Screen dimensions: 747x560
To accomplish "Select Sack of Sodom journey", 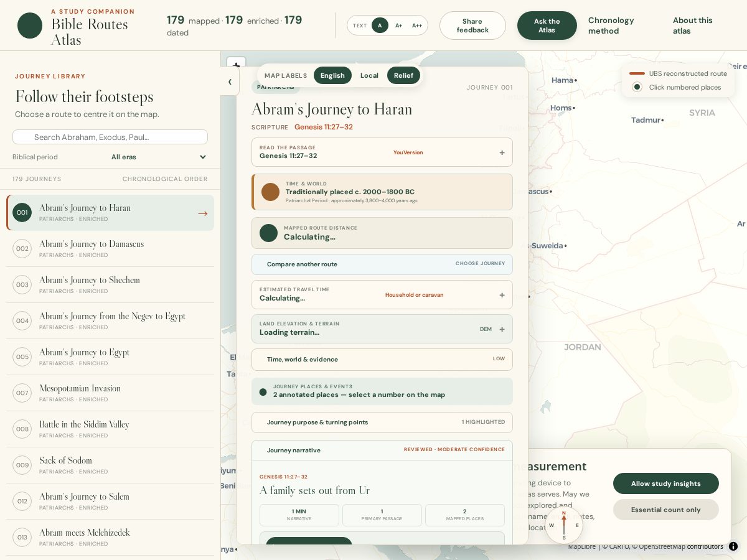I will pos(110,465).
